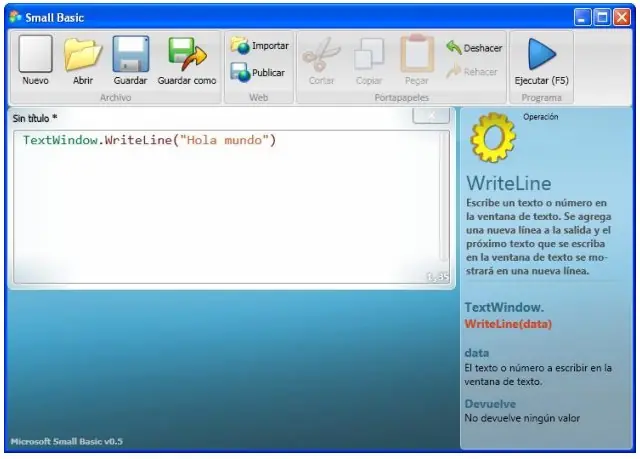The height and width of the screenshot is (459, 640).
Task: Click the "Sin título *" document title
Action: (x=35, y=118)
